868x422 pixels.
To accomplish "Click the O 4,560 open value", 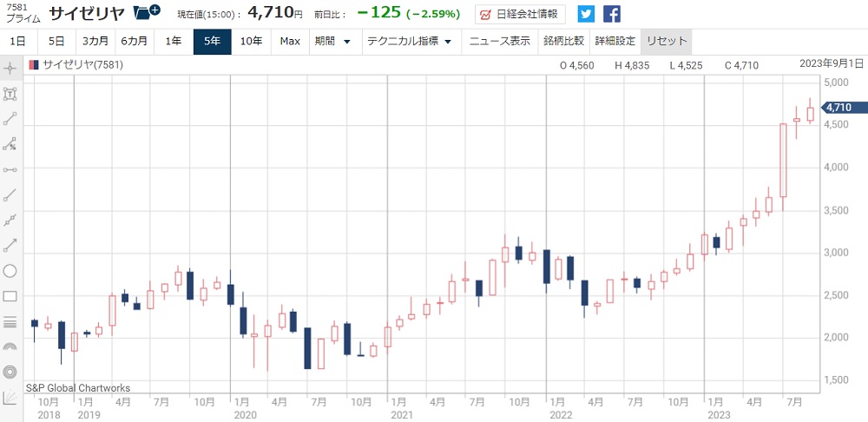I will pyautogui.click(x=577, y=65).
